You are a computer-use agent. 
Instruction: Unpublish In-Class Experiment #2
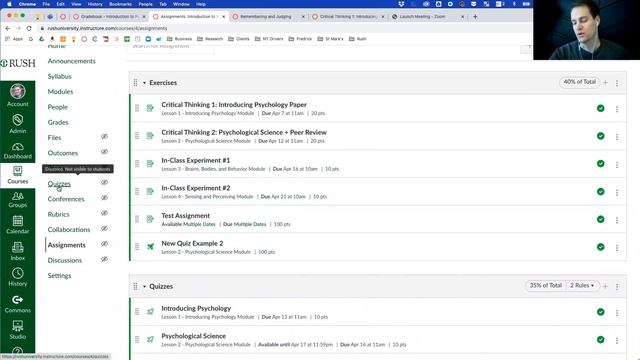click(600, 191)
